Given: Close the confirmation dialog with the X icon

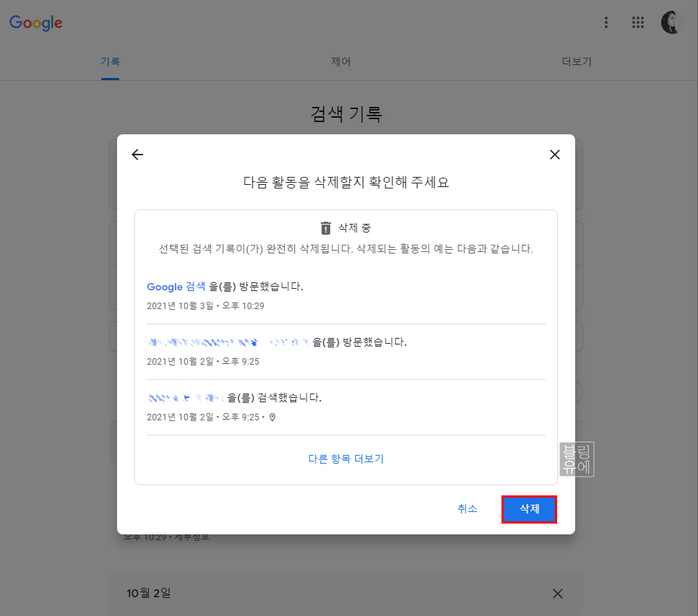Looking at the screenshot, I should pyautogui.click(x=555, y=154).
